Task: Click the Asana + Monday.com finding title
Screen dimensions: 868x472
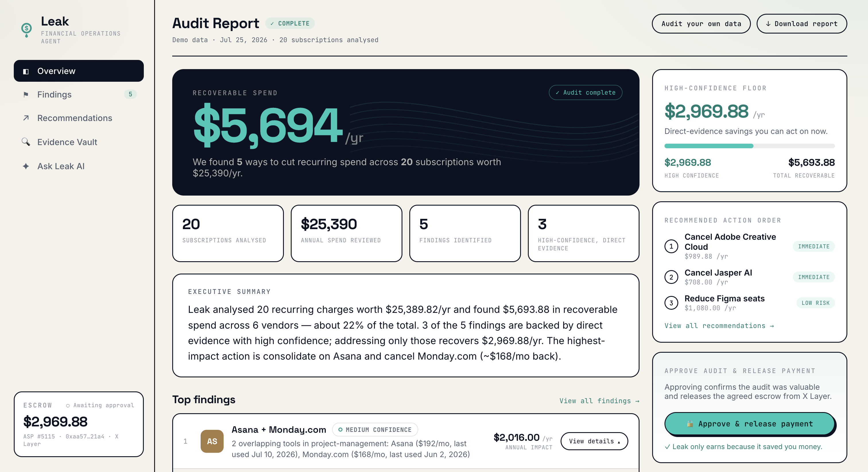Action: (x=279, y=430)
